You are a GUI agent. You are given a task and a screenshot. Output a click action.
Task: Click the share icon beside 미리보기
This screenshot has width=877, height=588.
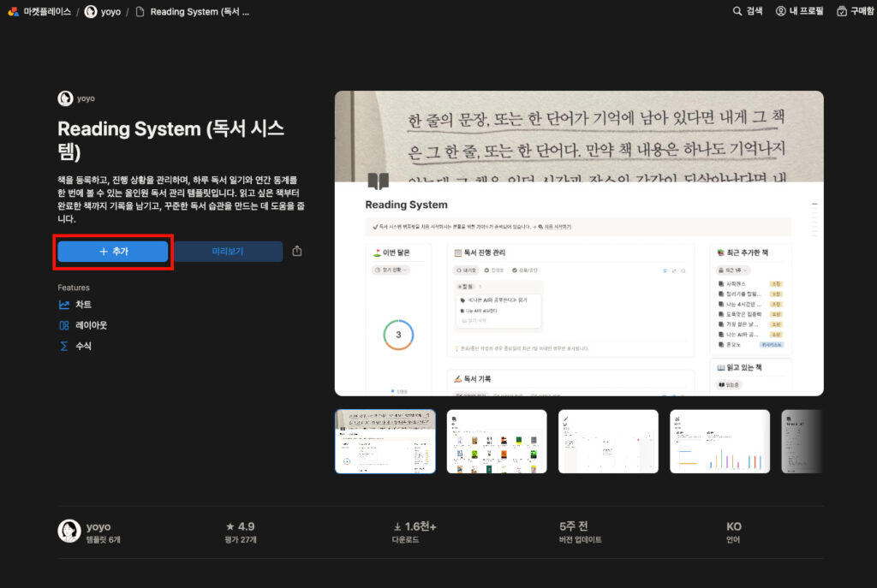[297, 251]
